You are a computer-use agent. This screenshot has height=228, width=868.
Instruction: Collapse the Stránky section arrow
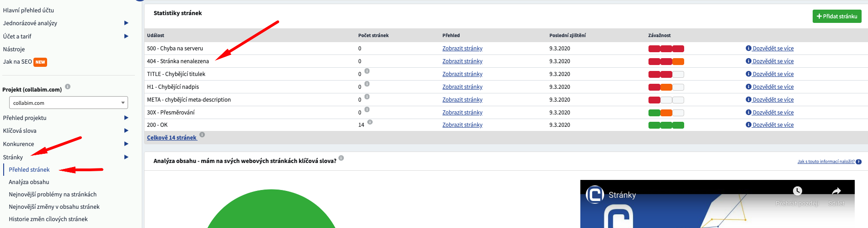[x=126, y=157]
